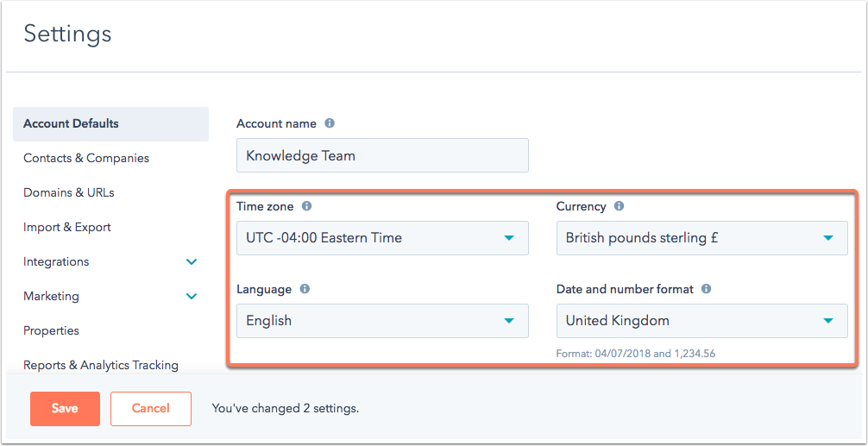
Task: Click the Currency info icon
Action: pos(619,206)
